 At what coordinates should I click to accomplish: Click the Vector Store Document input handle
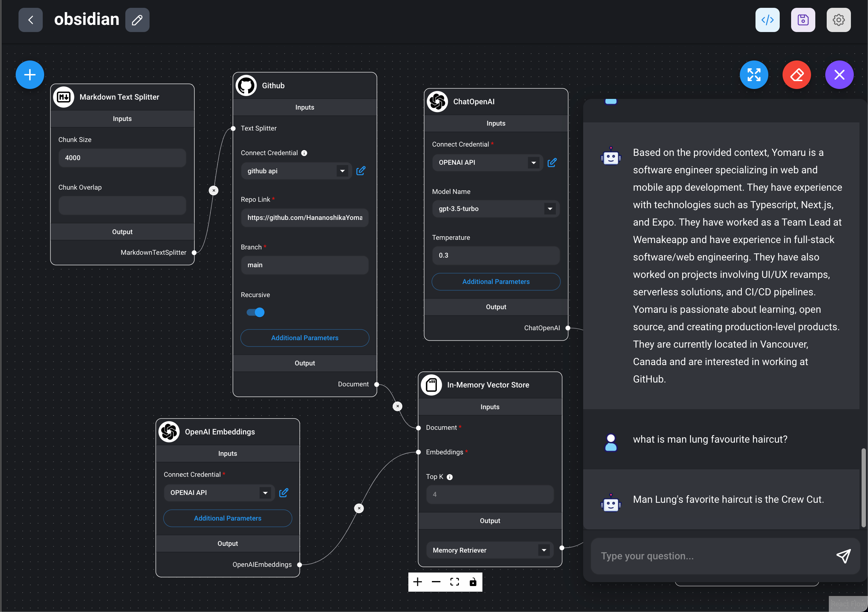coord(418,428)
